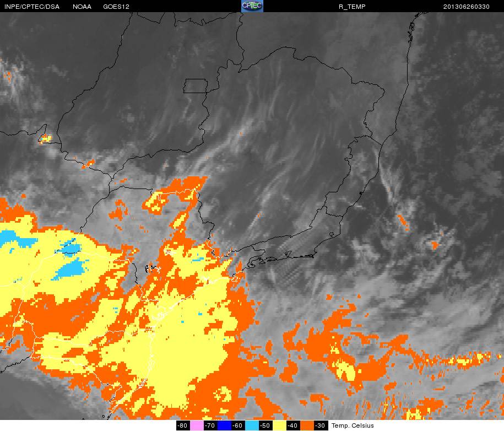Click the GOES12 satellite label
This screenshot has width=504, height=431.
click(117, 7)
